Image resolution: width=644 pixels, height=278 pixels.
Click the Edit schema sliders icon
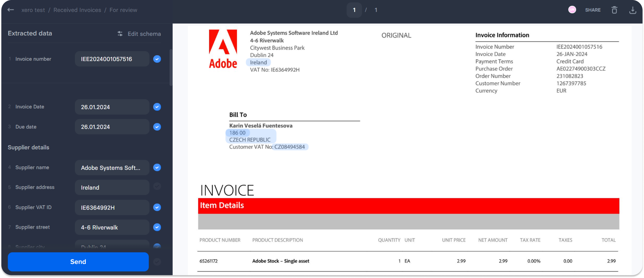pyautogui.click(x=120, y=34)
